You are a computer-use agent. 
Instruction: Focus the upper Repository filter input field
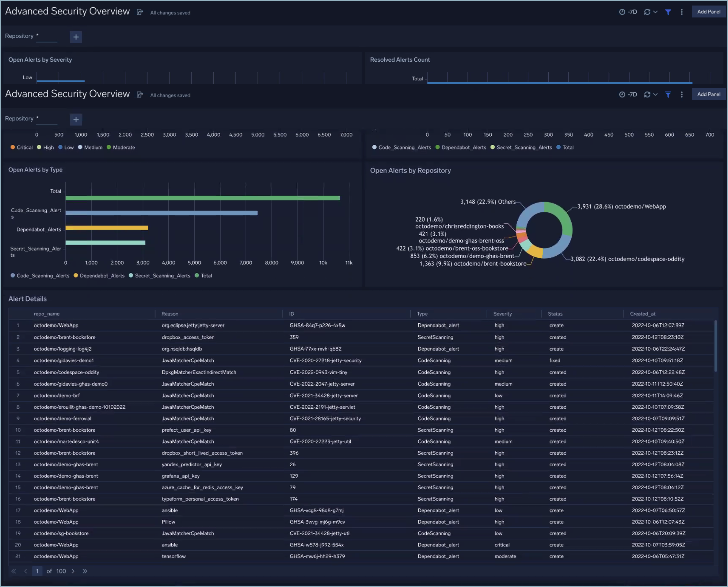point(47,36)
